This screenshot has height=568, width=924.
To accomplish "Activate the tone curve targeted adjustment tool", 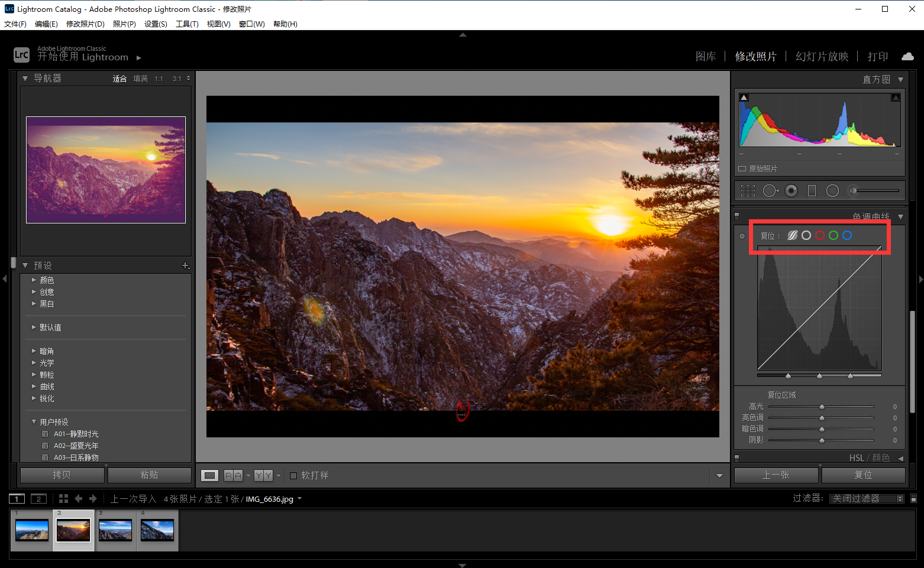I will [x=742, y=236].
